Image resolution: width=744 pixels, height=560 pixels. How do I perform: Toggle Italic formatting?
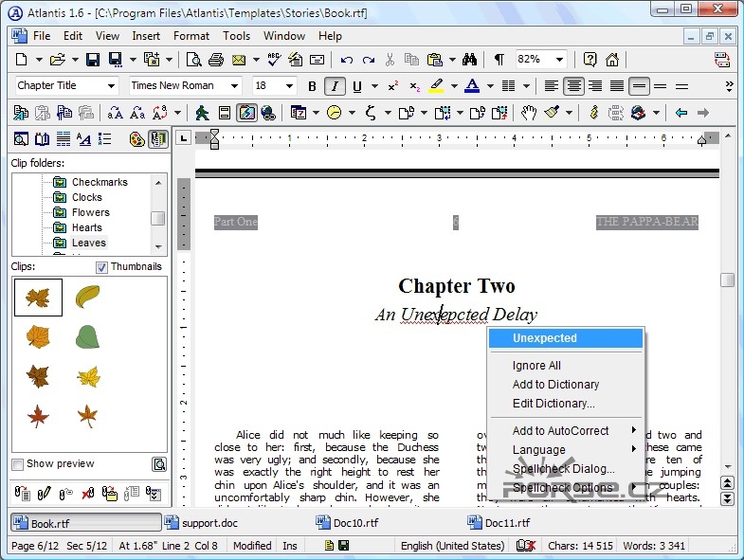coord(335,86)
